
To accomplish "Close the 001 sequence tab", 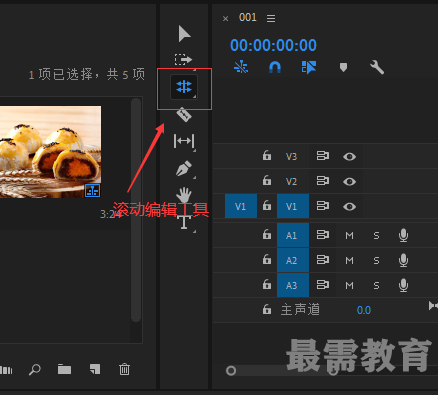I will coord(225,19).
